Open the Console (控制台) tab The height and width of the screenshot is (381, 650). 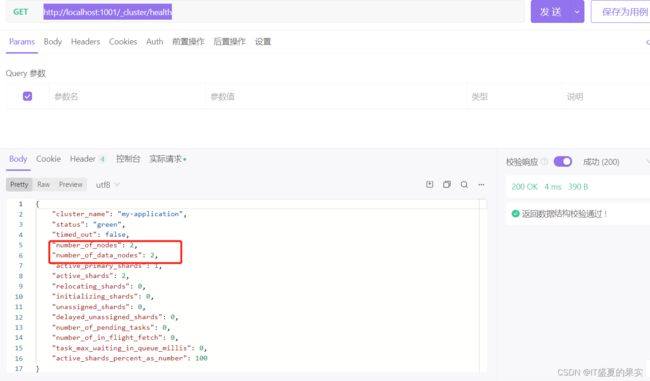(x=128, y=159)
